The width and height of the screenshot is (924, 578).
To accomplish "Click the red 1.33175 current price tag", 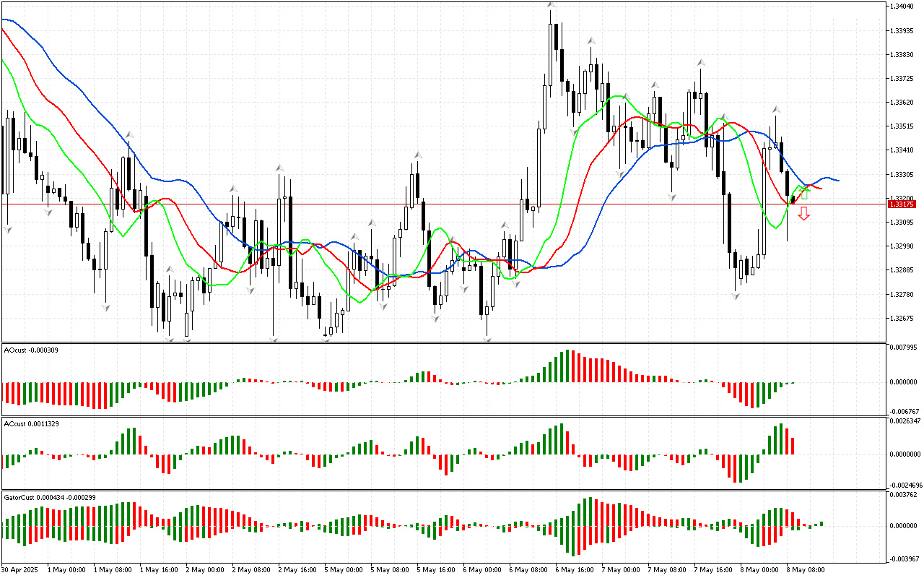I will pos(902,204).
